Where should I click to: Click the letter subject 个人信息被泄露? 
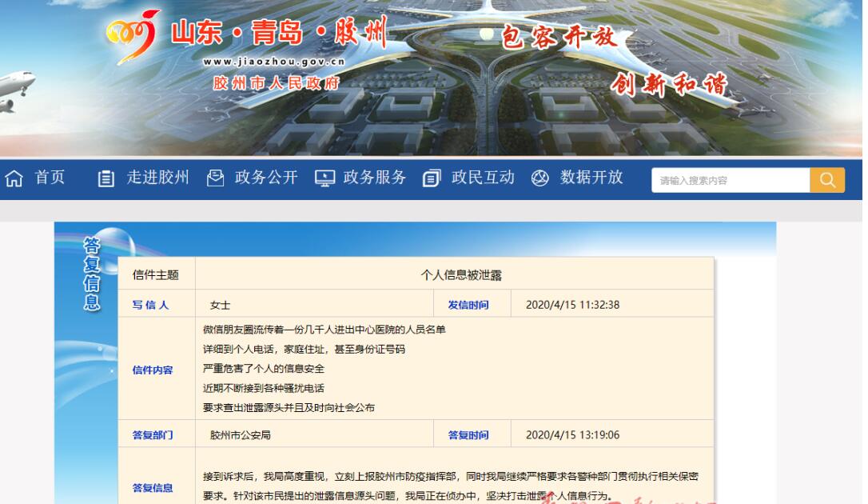click(x=461, y=275)
